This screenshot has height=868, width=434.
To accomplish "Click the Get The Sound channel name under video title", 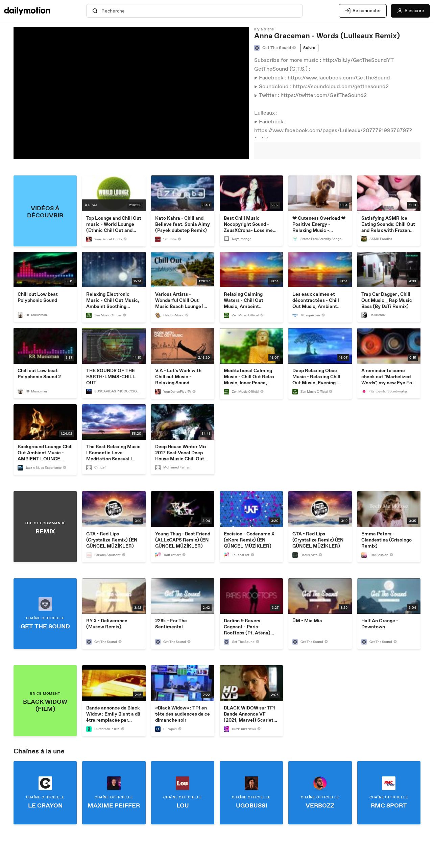I will click(x=276, y=48).
